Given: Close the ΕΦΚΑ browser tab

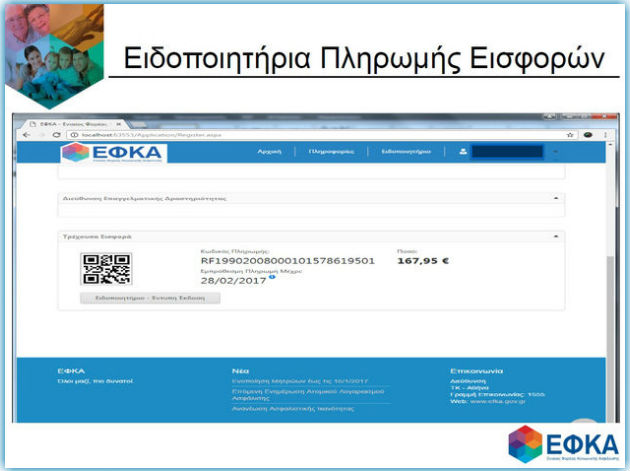Looking at the screenshot, I should point(119,124).
